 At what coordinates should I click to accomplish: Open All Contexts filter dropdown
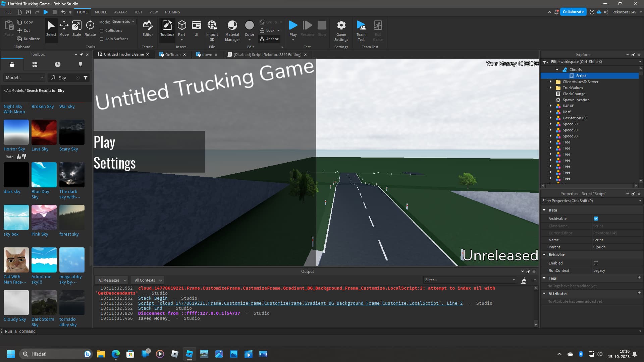click(x=148, y=280)
